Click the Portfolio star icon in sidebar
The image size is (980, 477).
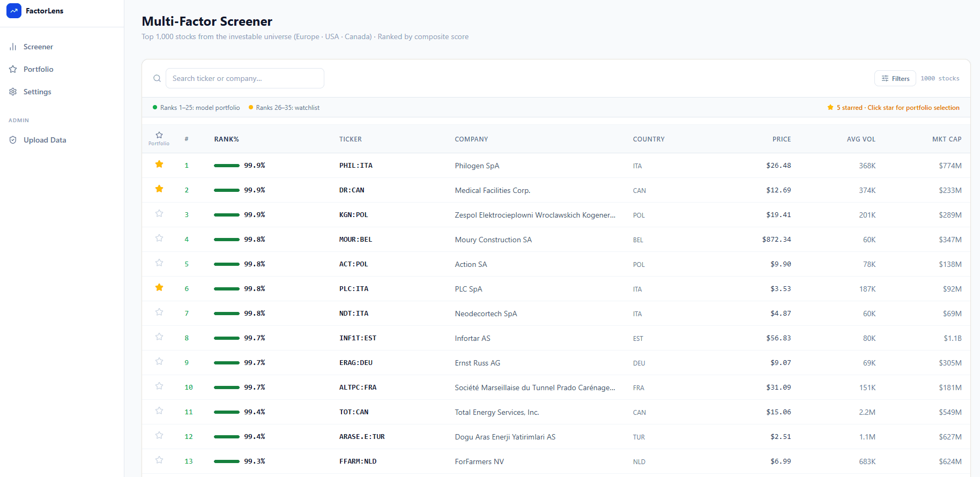point(13,69)
